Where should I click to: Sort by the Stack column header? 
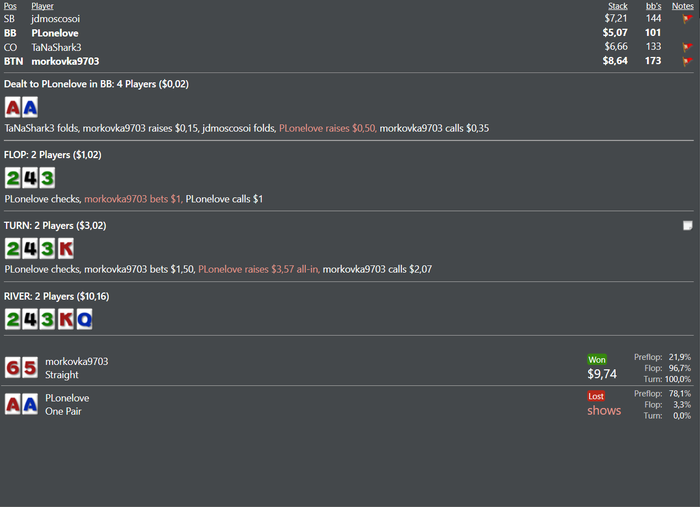click(618, 6)
